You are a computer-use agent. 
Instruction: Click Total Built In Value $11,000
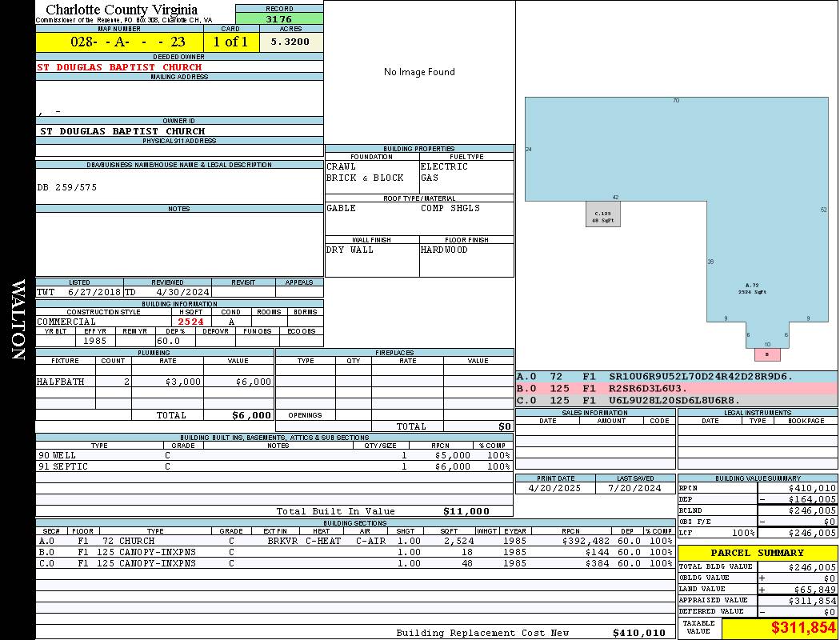[466, 511]
